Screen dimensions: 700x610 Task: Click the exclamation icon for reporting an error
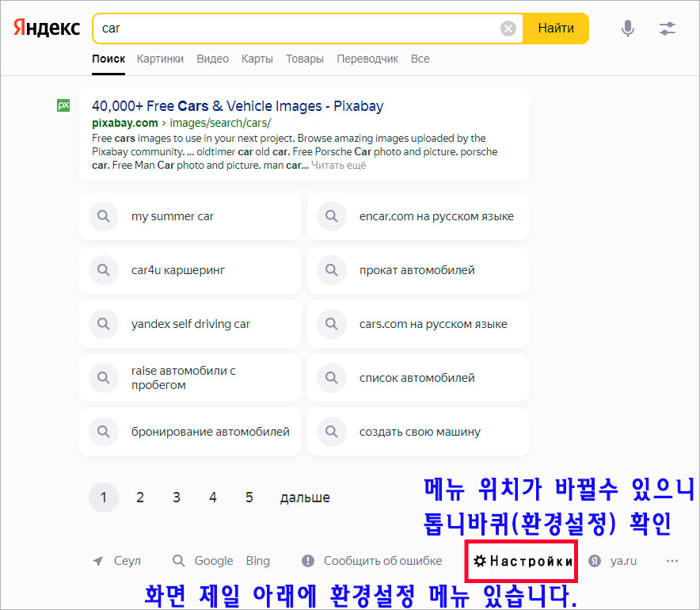click(x=308, y=561)
